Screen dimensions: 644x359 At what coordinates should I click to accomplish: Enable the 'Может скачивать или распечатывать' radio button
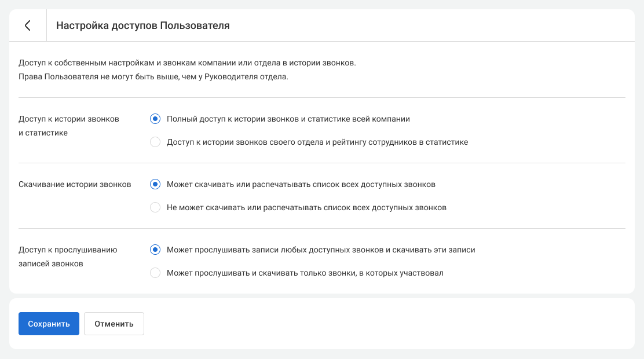(155, 184)
